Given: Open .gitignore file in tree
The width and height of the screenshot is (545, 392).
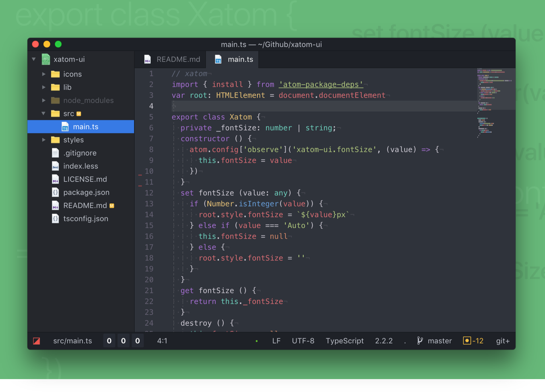Looking at the screenshot, I should pos(81,153).
